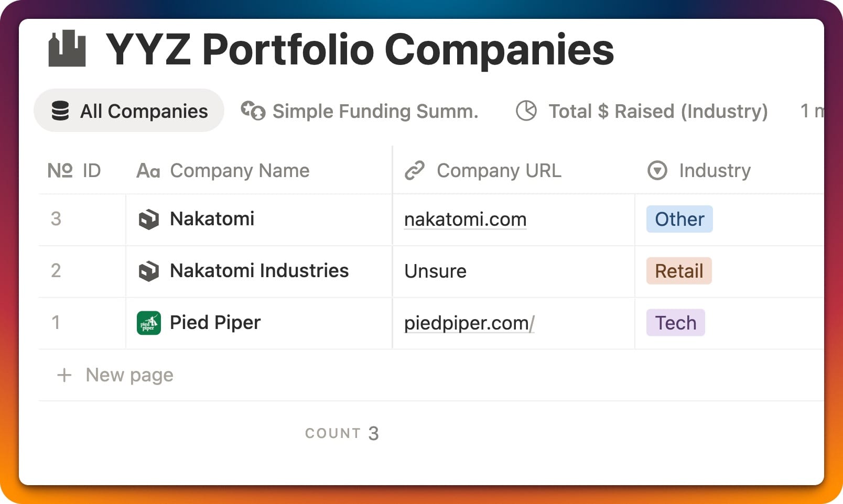This screenshot has width=843, height=504.
Task: Click the YYZ Portfolio Companies page icon
Action: click(x=67, y=49)
